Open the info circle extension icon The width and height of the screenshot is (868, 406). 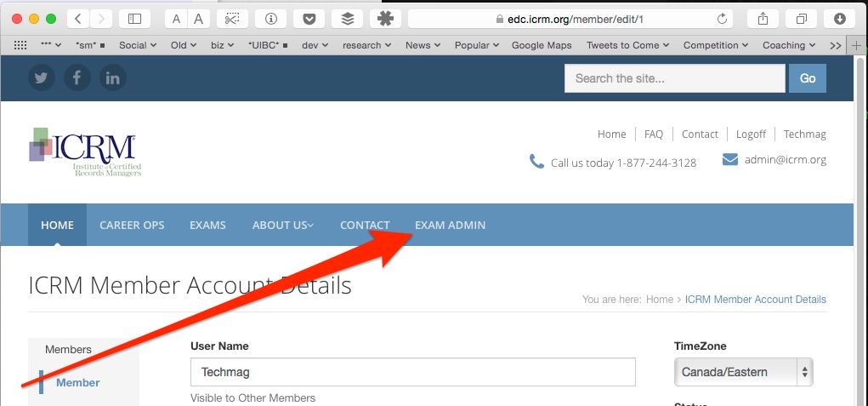(x=270, y=19)
